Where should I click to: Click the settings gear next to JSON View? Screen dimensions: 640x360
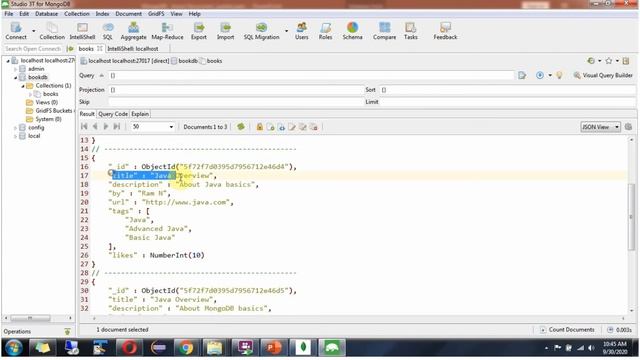point(628,127)
